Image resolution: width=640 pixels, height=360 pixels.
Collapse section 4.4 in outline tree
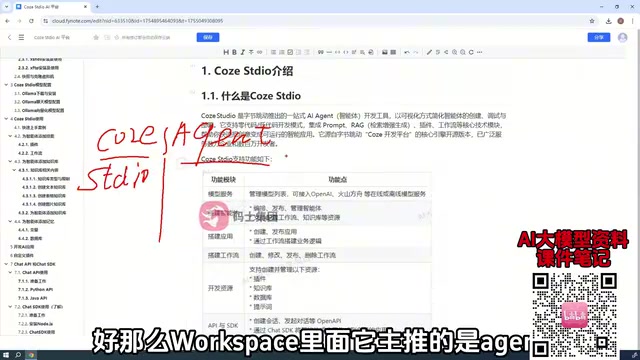click(10, 221)
